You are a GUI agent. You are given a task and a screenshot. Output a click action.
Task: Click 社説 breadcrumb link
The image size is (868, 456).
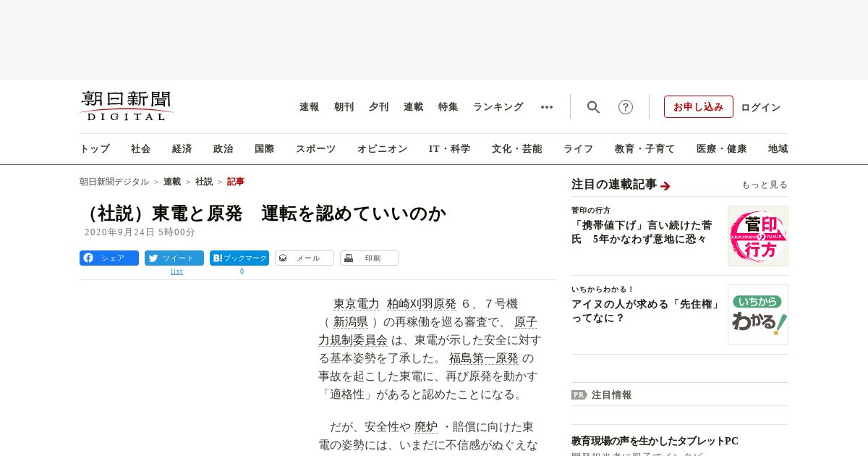[204, 182]
